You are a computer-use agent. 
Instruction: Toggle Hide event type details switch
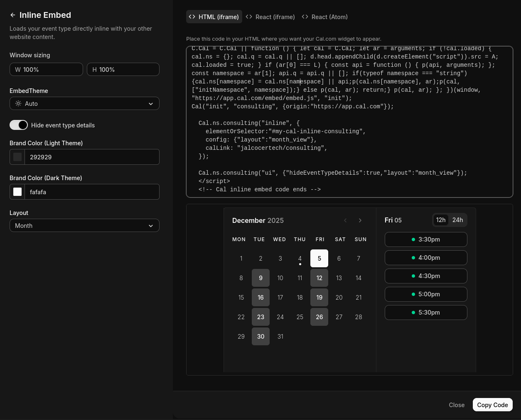pyautogui.click(x=19, y=125)
